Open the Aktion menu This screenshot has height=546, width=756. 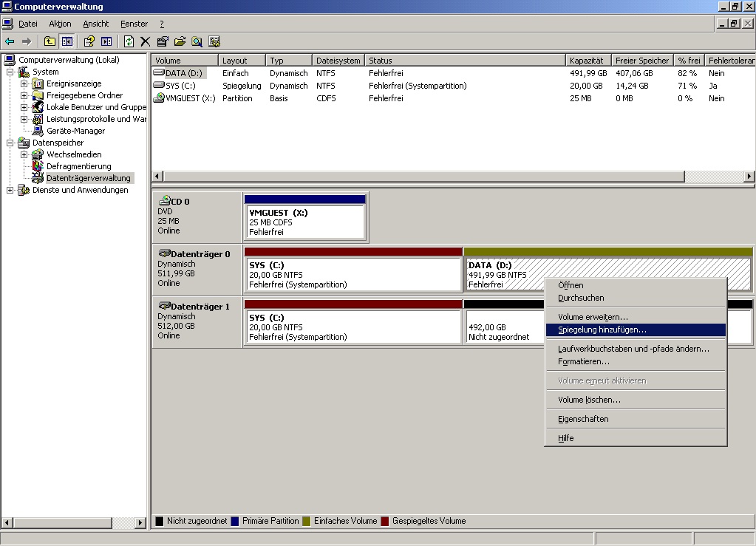tap(60, 24)
